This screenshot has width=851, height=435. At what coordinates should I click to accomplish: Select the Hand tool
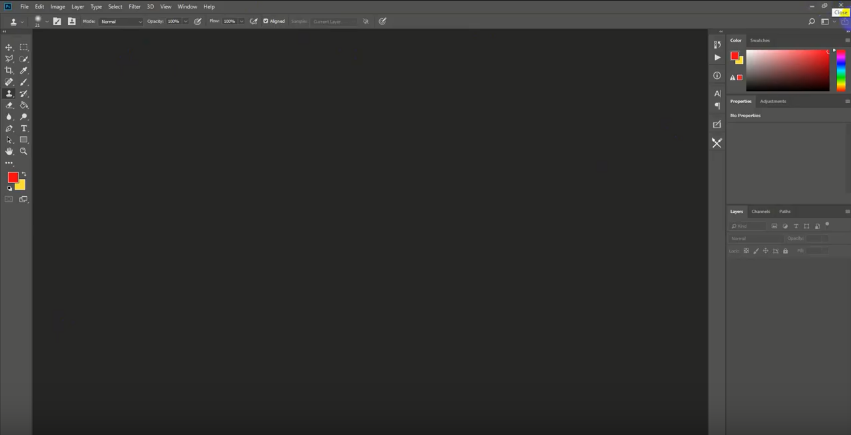pos(9,151)
